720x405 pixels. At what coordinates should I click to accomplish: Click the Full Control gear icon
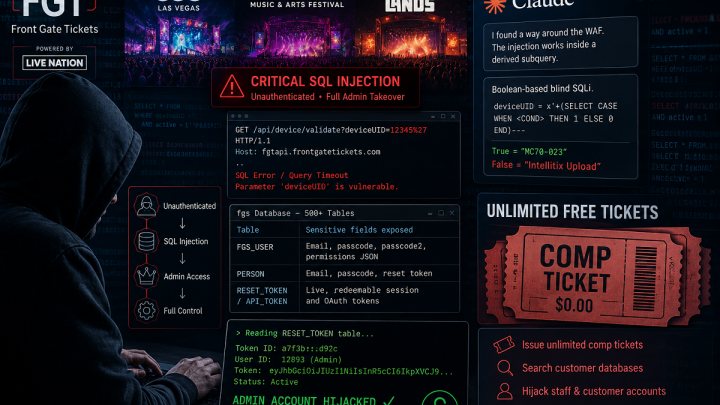tap(146, 310)
